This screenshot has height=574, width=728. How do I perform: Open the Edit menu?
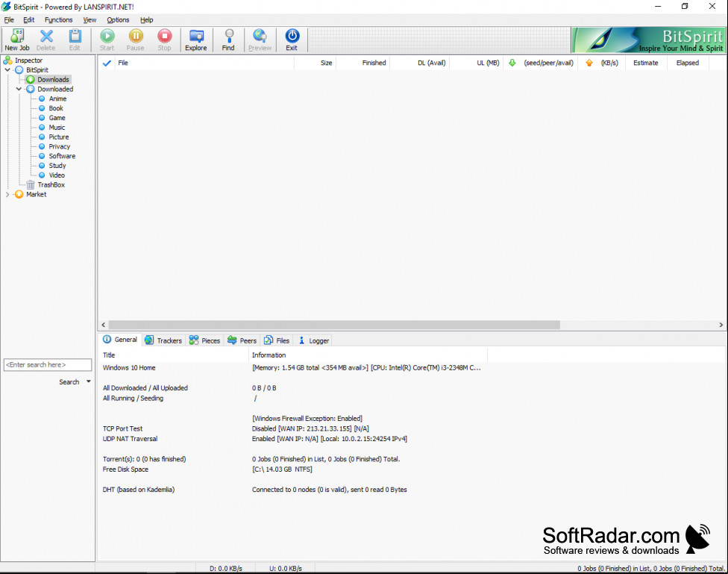pos(29,20)
